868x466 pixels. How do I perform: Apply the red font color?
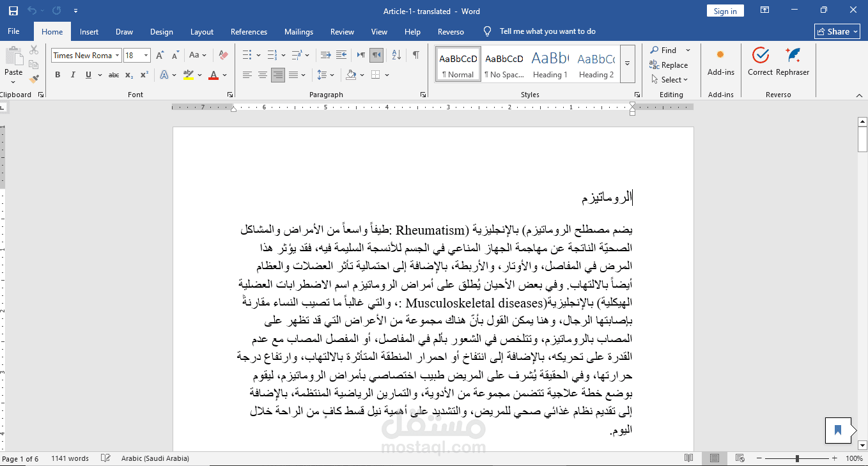pos(213,75)
